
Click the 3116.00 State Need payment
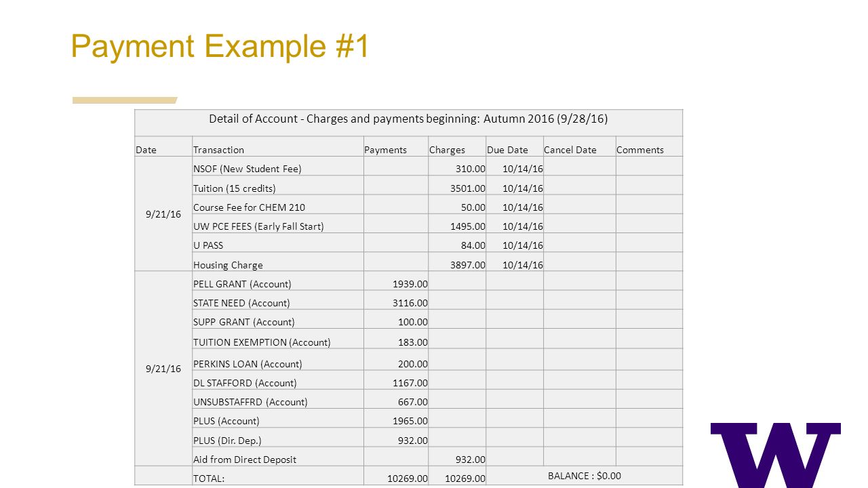coord(410,303)
